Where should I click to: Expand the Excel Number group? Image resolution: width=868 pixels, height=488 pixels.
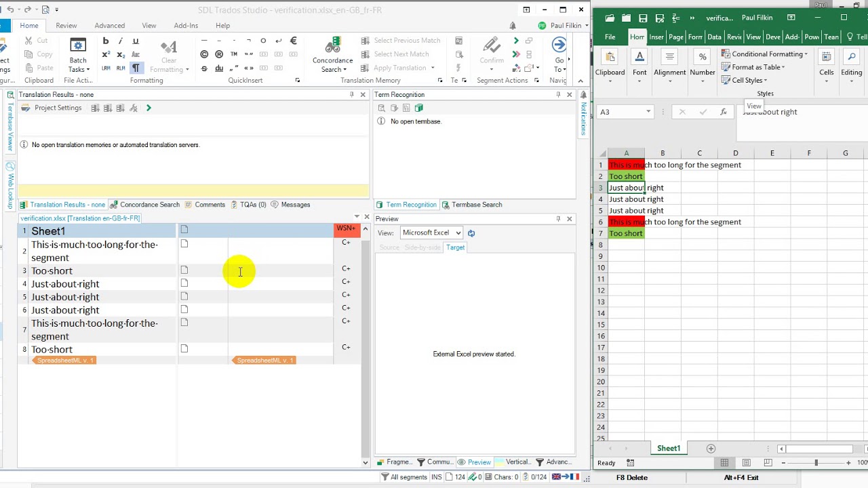point(703,65)
